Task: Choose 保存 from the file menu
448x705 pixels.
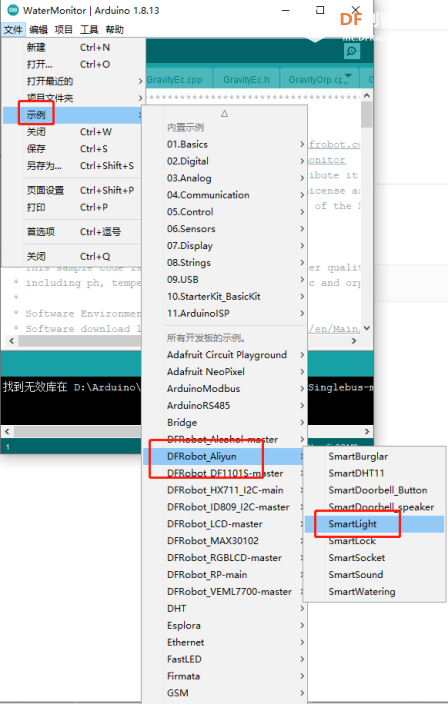Action: click(x=73, y=149)
